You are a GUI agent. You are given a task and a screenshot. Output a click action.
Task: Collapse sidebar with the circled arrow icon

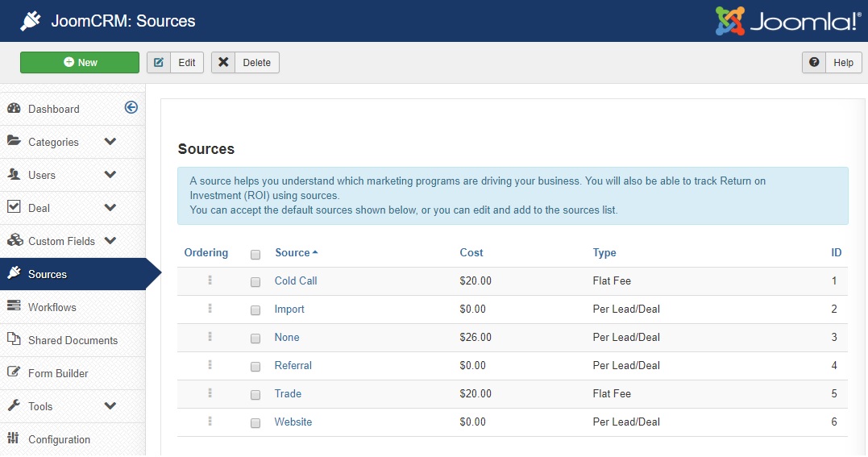[131, 107]
